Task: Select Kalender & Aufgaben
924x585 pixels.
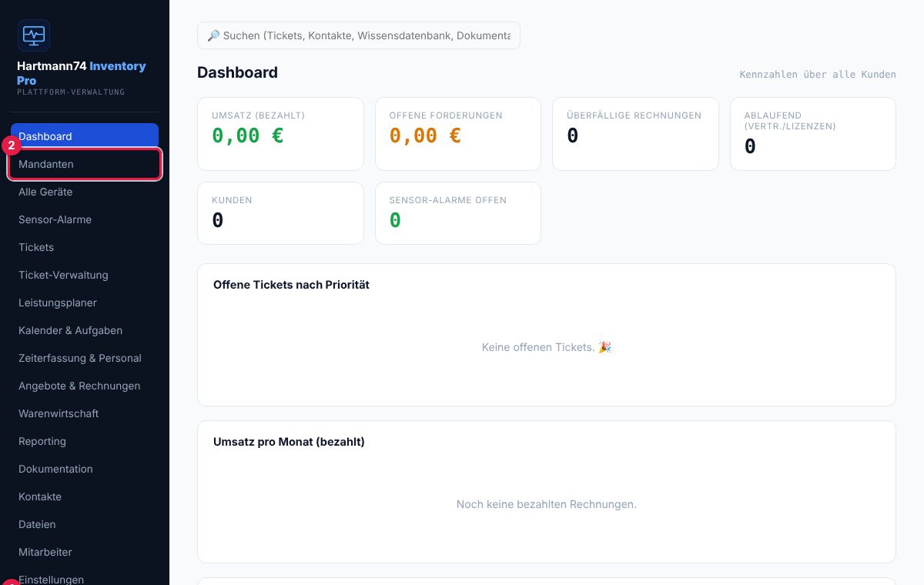Action: click(85, 330)
